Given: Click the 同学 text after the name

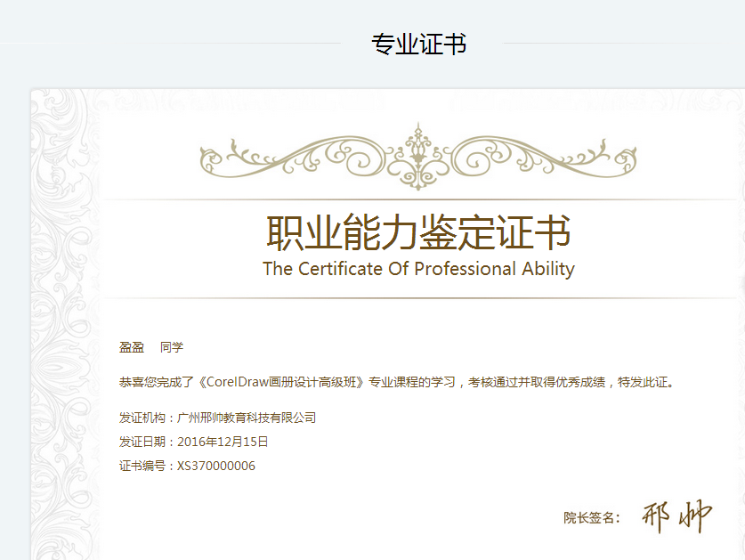Looking at the screenshot, I should pos(172,347).
